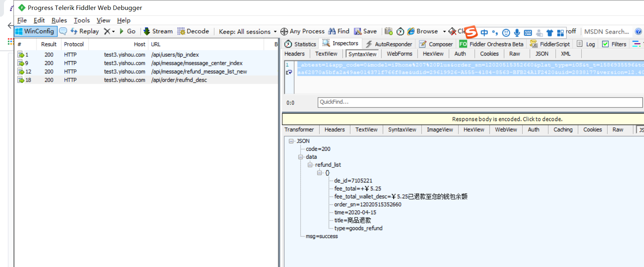Click the Sogou voice input microphone
Image resolution: width=644 pixels, height=267 pixels.
point(517,33)
